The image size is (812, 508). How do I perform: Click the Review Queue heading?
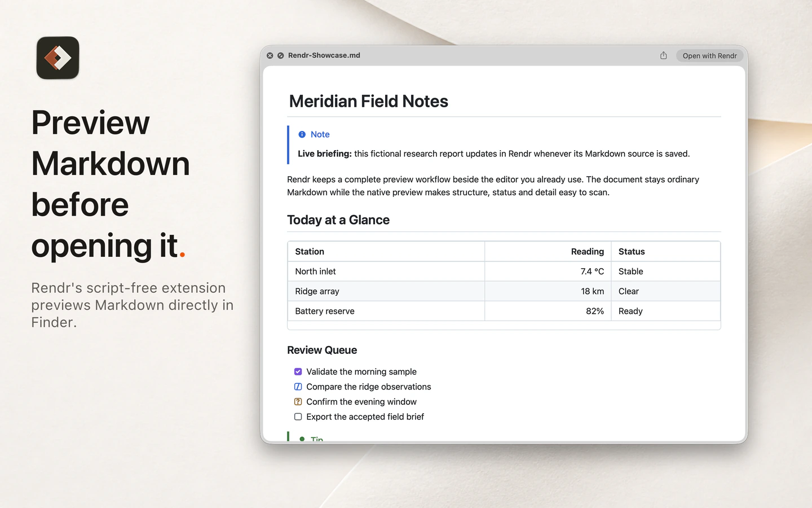(x=322, y=350)
